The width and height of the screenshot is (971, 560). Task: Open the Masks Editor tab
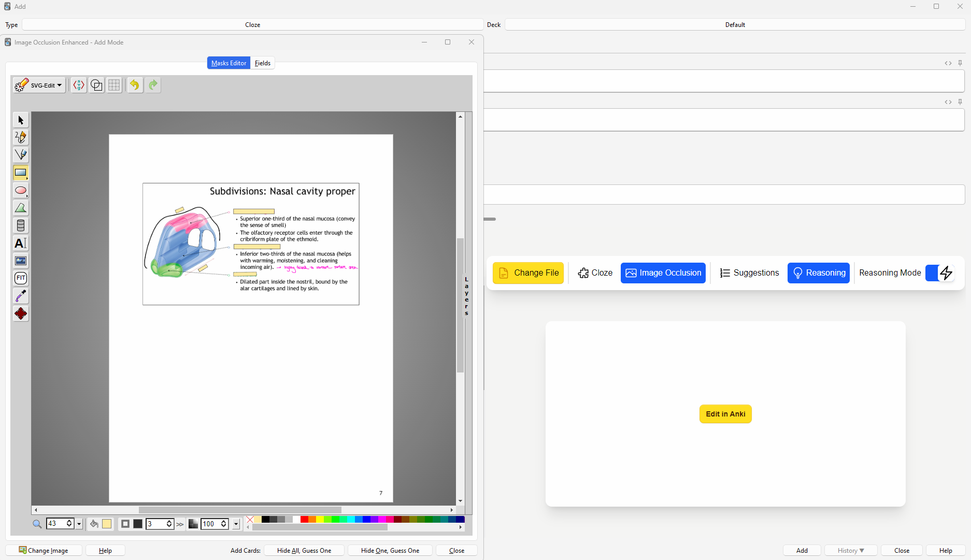229,63
